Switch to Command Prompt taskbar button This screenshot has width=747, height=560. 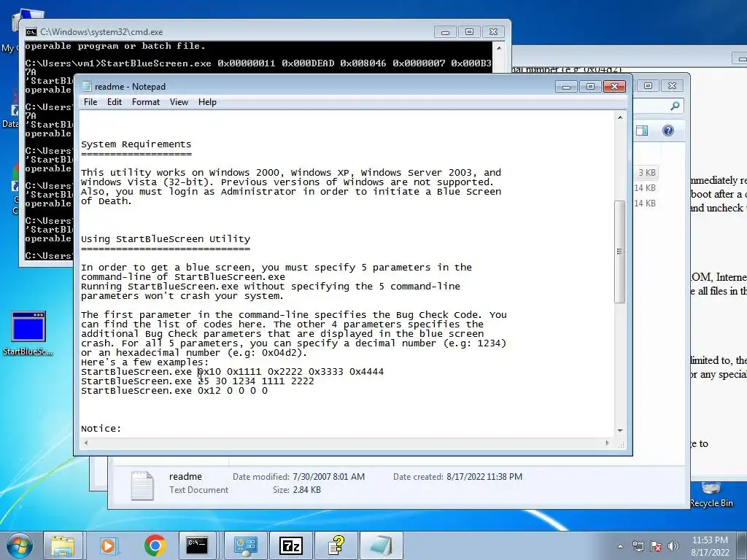tap(197, 545)
